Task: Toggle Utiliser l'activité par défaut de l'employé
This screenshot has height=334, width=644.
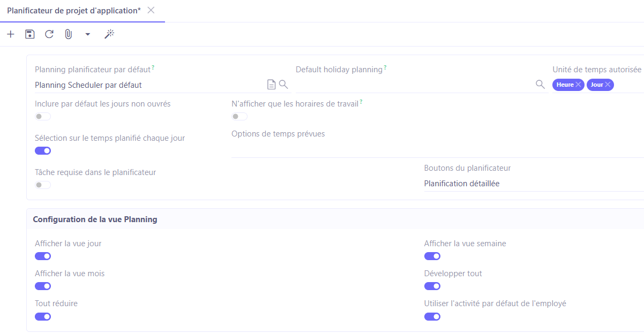Action: (x=432, y=316)
